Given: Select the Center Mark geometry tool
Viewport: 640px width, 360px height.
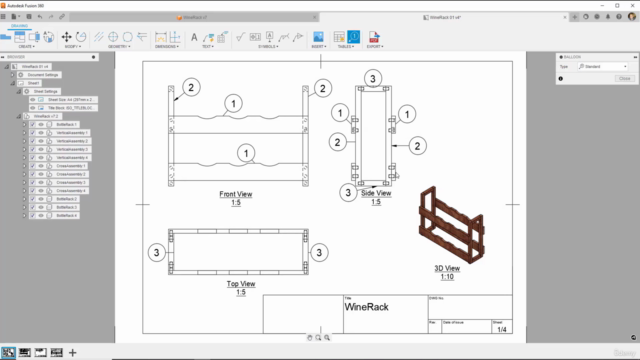Looking at the screenshot, I should (x=113, y=37).
